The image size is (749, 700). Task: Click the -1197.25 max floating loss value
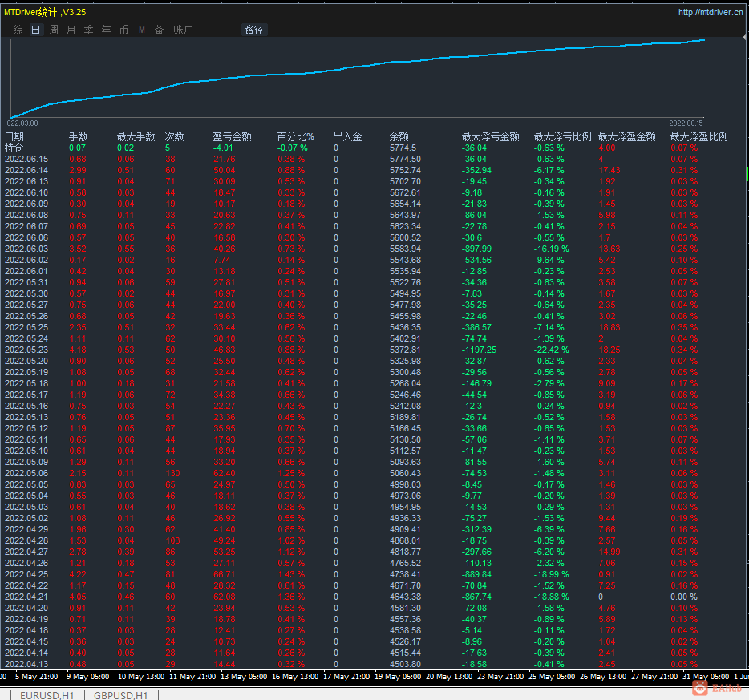pyautogui.click(x=479, y=350)
